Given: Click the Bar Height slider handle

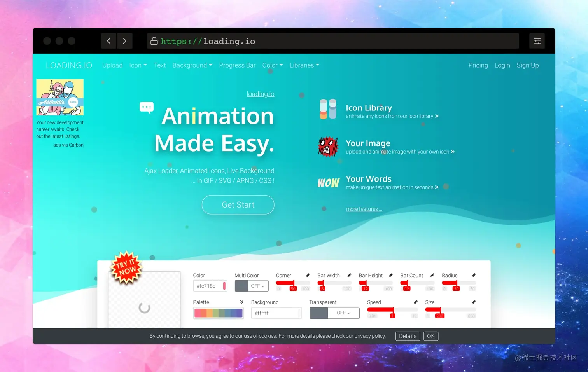Looking at the screenshot, I should tap(365, 286).
